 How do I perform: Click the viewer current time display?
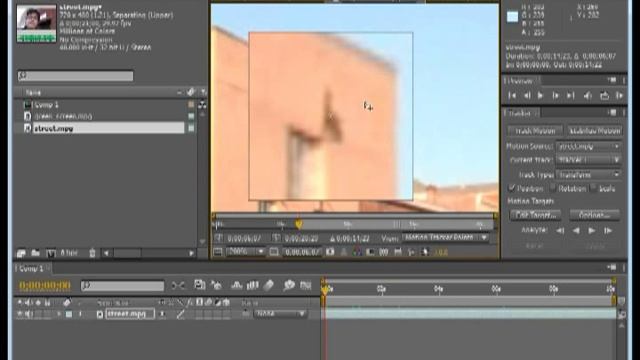pos(302,253)
